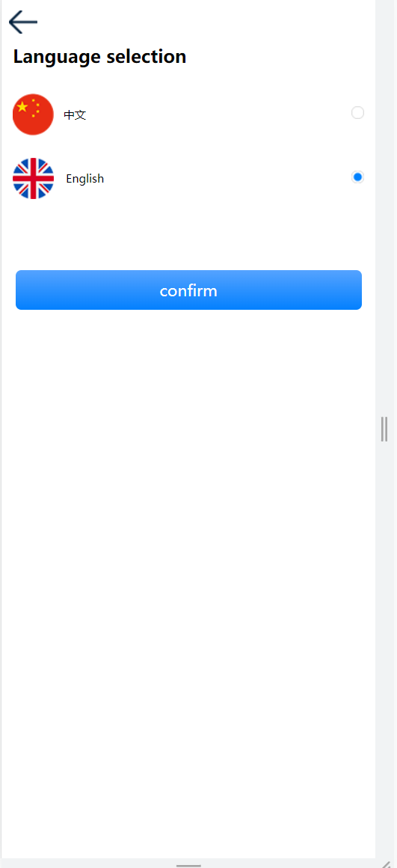Click the large yellow star on Chinese flag
This screenshot has height=868, width=397.
[22, 107]
